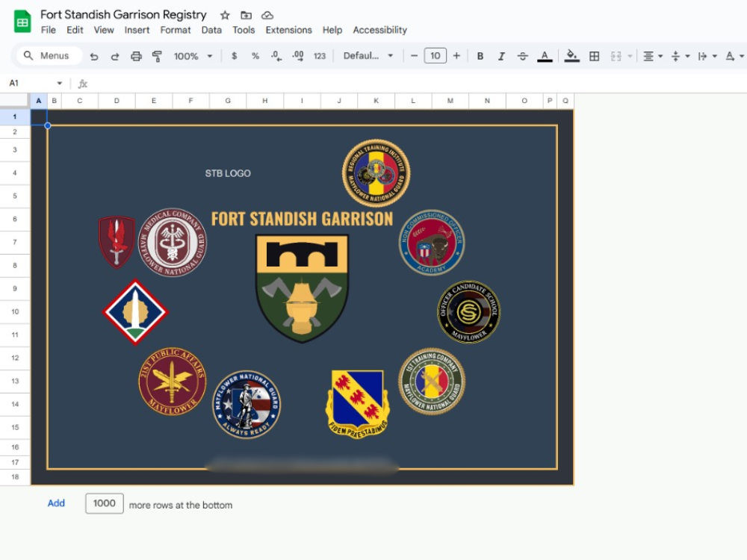This screenshot has width=747, height=560.
Task: Open the Extensions menu
Action: point(288,30)
